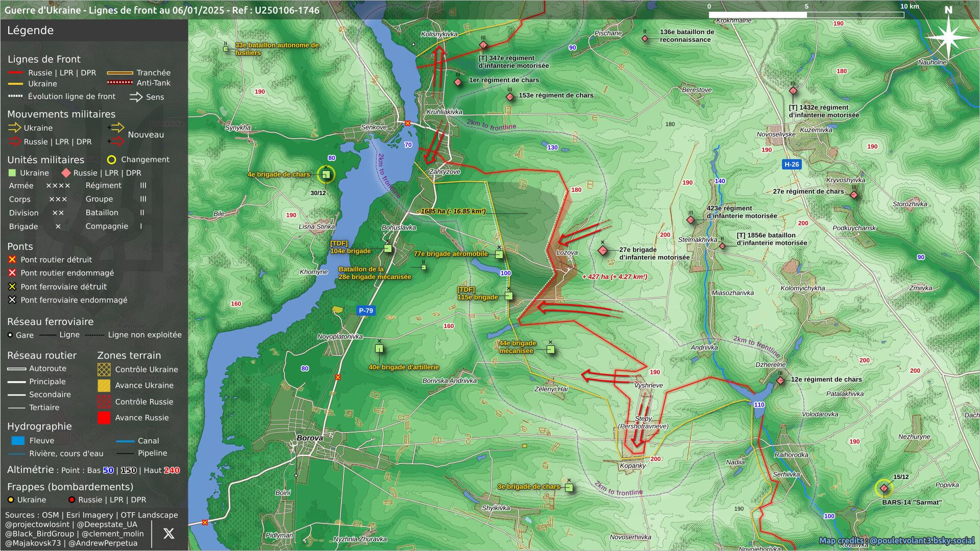Click the @clement_molin source credit
The image size is (980, 551).
[113, 534]
